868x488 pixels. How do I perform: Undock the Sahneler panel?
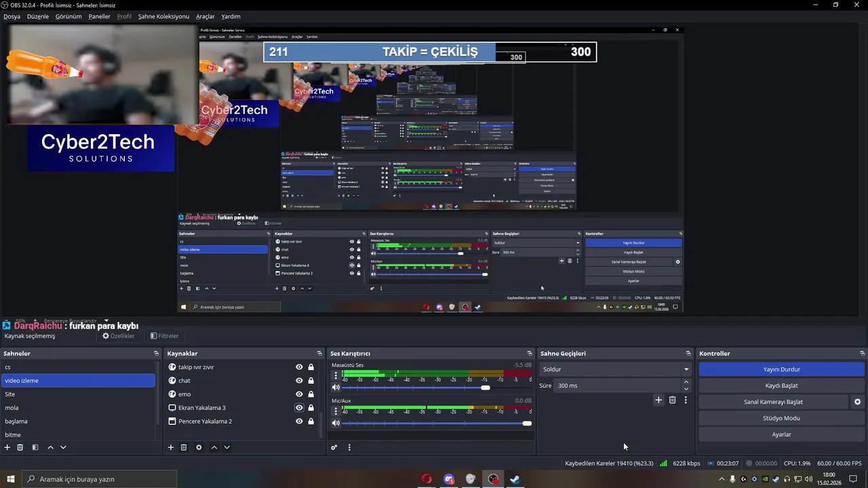point(156,354)
